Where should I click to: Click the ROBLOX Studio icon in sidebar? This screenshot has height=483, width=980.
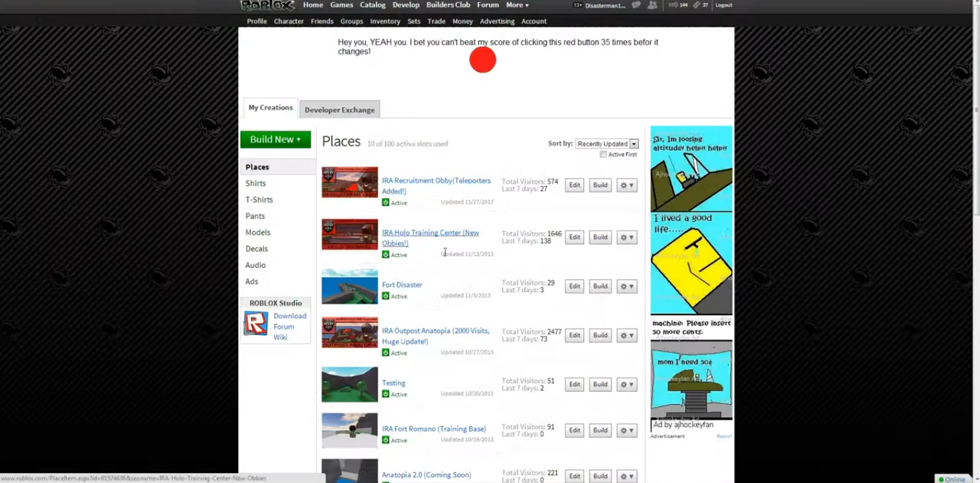(x=255, y=324)
